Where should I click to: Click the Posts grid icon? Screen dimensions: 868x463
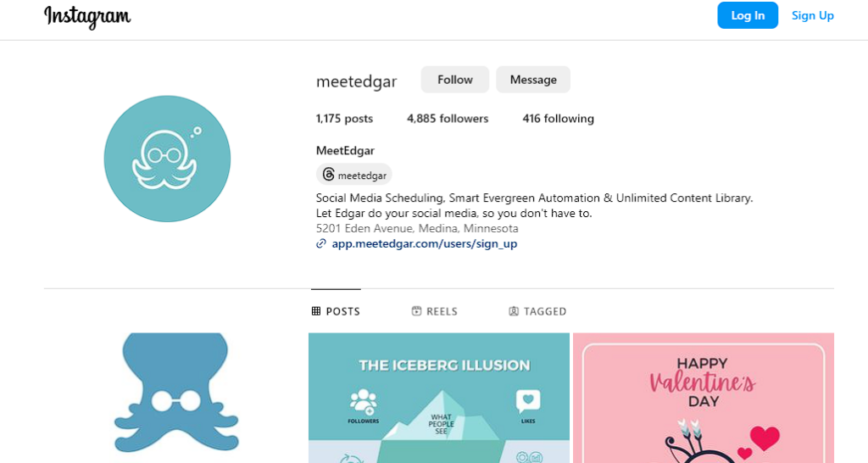pos(316,311)
